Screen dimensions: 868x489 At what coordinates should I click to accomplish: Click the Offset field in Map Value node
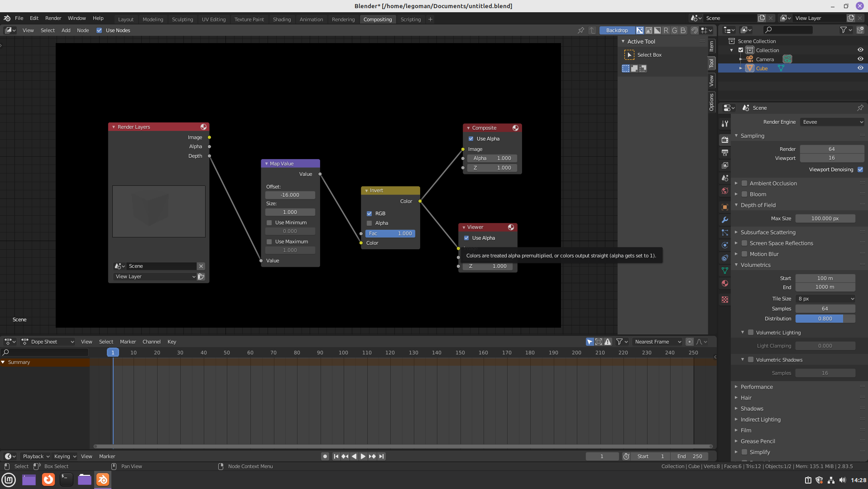(x=290, y=195)
